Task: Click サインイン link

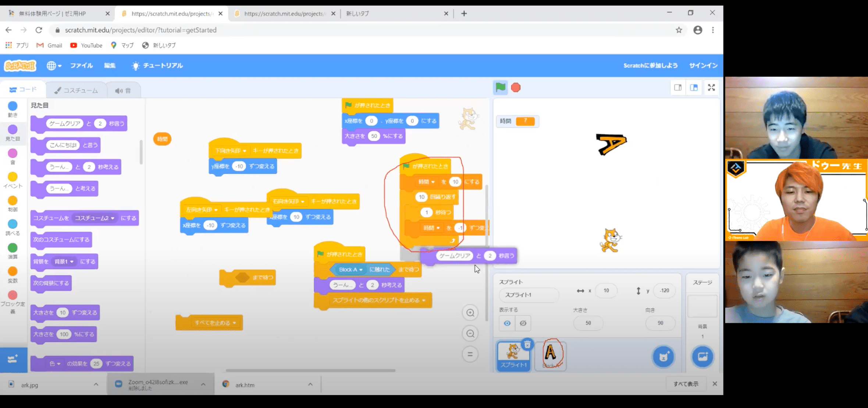Action: (703, 66)
